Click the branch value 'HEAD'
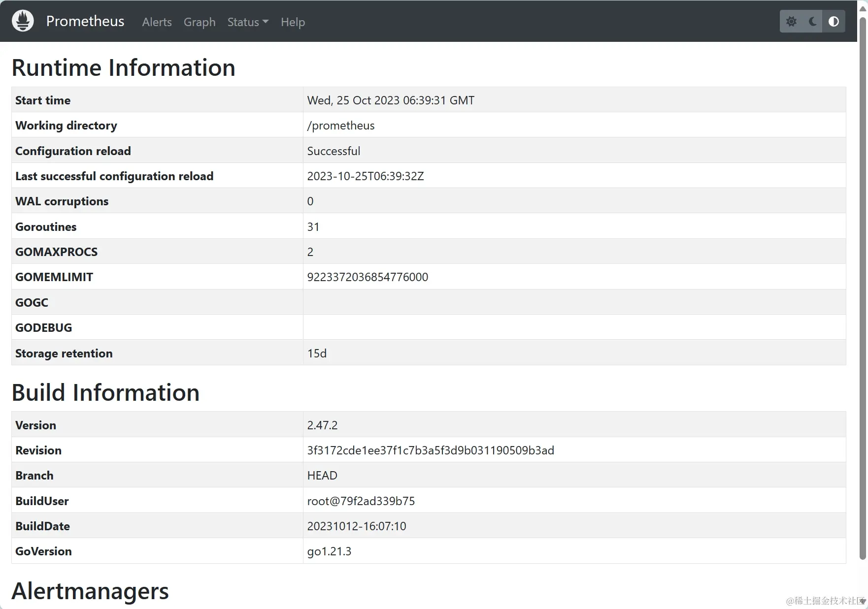Viewport: 868px width, 609px height. point(322,476)
